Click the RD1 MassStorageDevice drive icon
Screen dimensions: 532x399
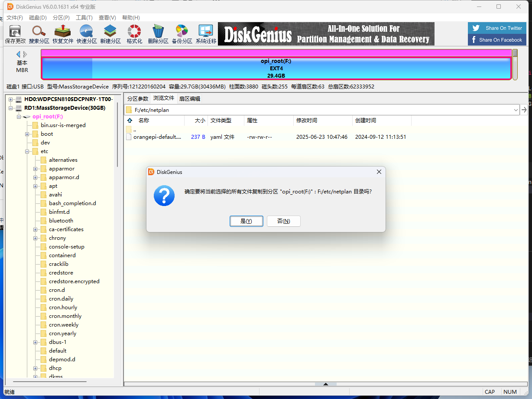[19, 108]
